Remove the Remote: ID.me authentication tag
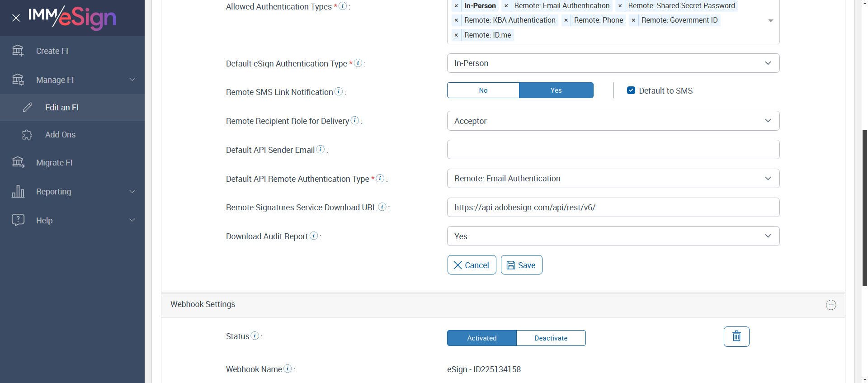This screenshot has height=383, width=868. [x=456, y=35]
